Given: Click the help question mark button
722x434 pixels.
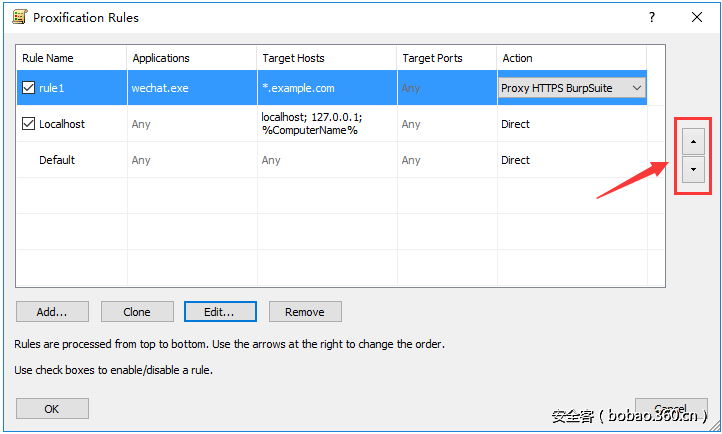Looking at the screenshot, I should pos(652,17).
